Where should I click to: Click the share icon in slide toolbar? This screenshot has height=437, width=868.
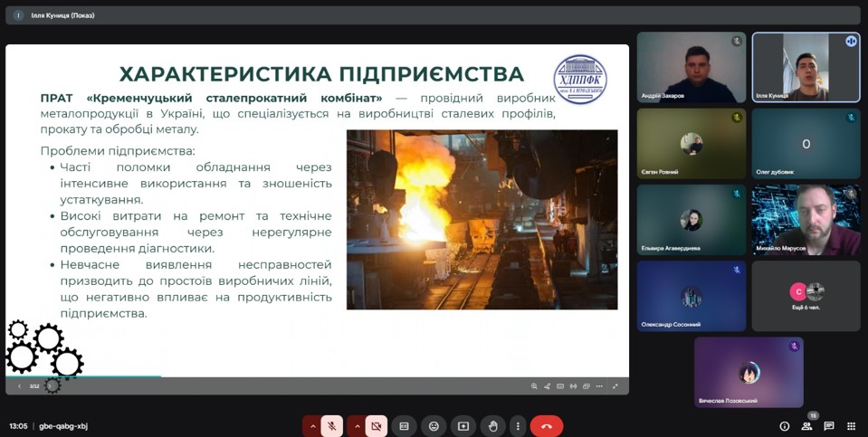click(547, 386)
